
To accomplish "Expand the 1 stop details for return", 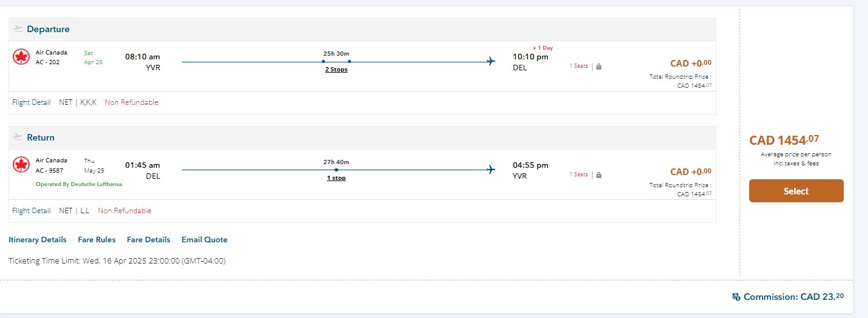I will pos(336,178).
